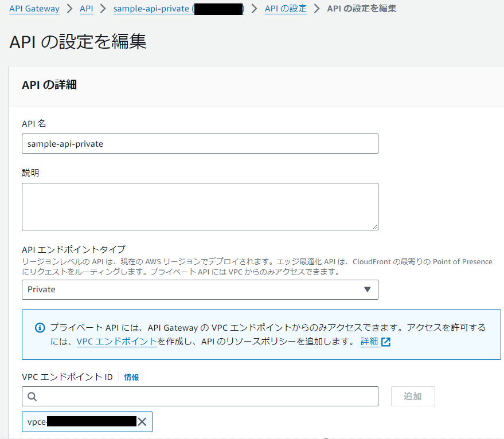
Task: Navigate to API の設定 breadcrumb
Action: (286, 9)
